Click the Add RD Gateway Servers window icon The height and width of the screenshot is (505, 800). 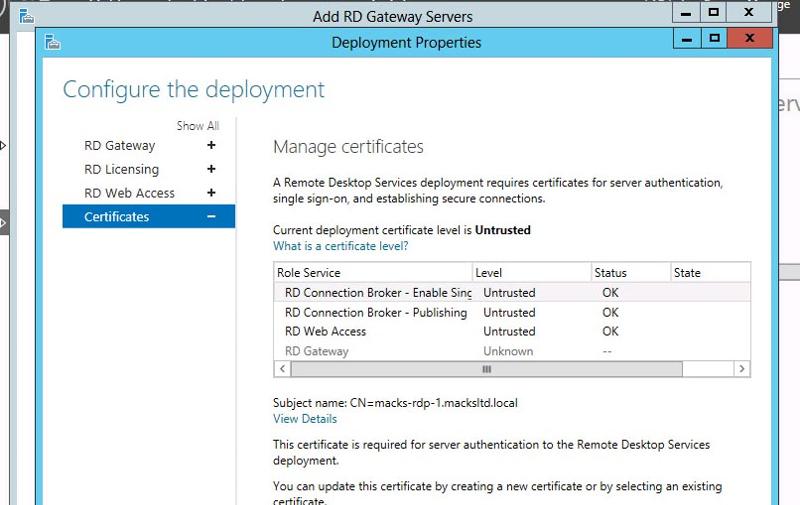(x=26, y=16)
